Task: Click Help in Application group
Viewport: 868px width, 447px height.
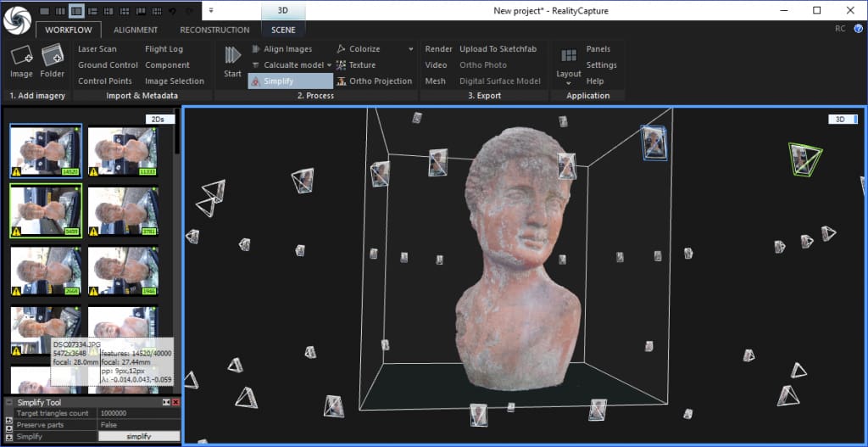Action: click(595, 81)
